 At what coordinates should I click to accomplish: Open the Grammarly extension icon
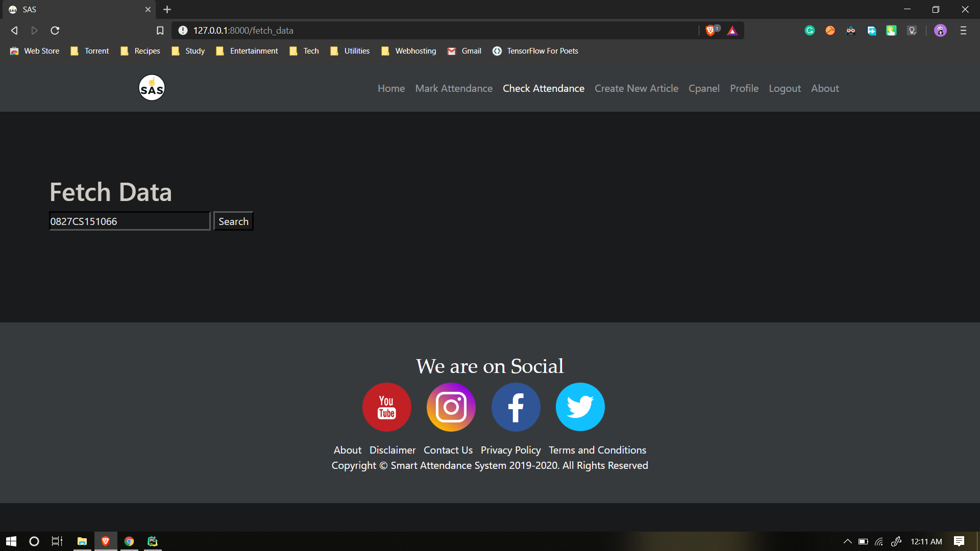pyautogui.click(x=810, y=31)
